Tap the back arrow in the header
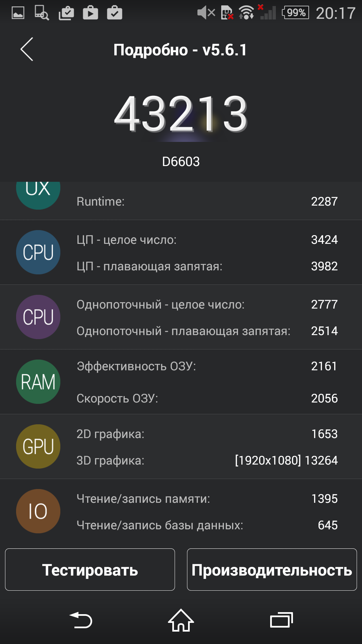The image size is (362, 644). coord(27,49)
